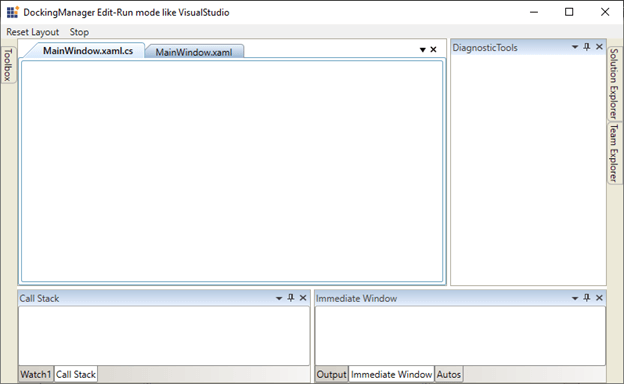Switch to the Autos tab
Viewport: 624px width, 384px height.
(x=448, y=374)
